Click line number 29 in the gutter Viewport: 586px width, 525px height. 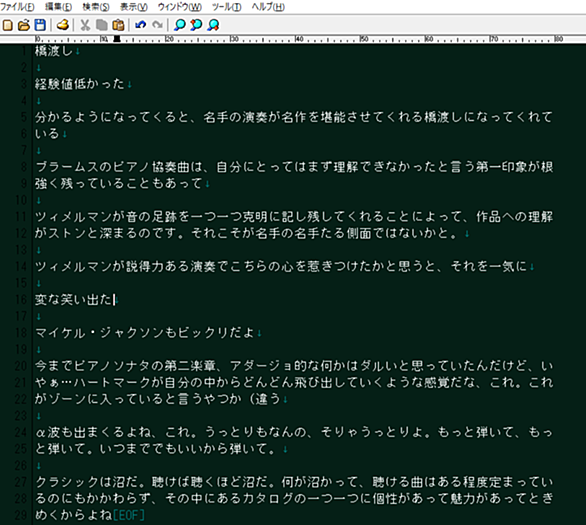[21, 515]
